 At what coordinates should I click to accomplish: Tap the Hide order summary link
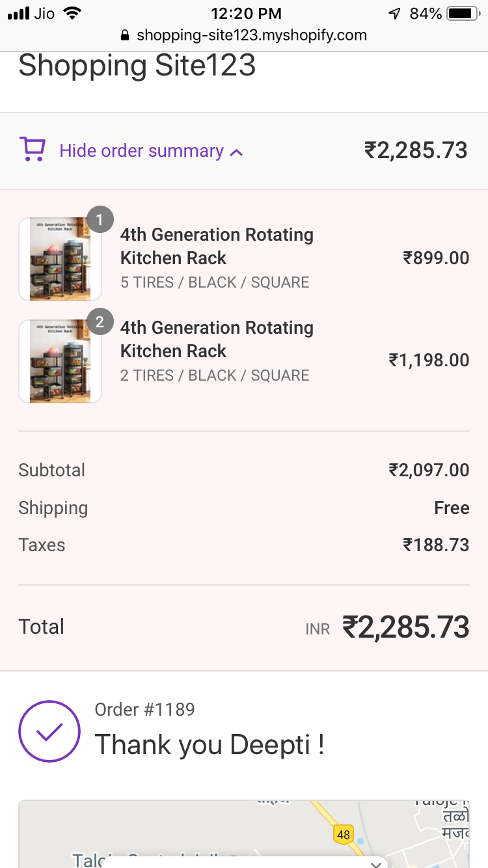pos(141,151)
